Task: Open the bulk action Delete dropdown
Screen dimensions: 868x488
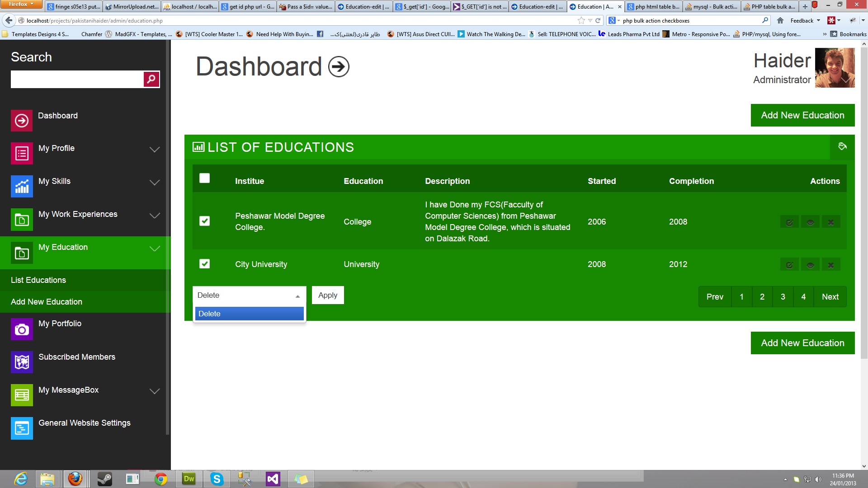Action: pos(249,295)
